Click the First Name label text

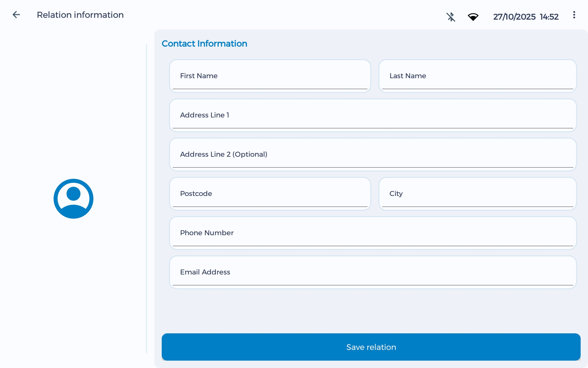click(199, 76)
